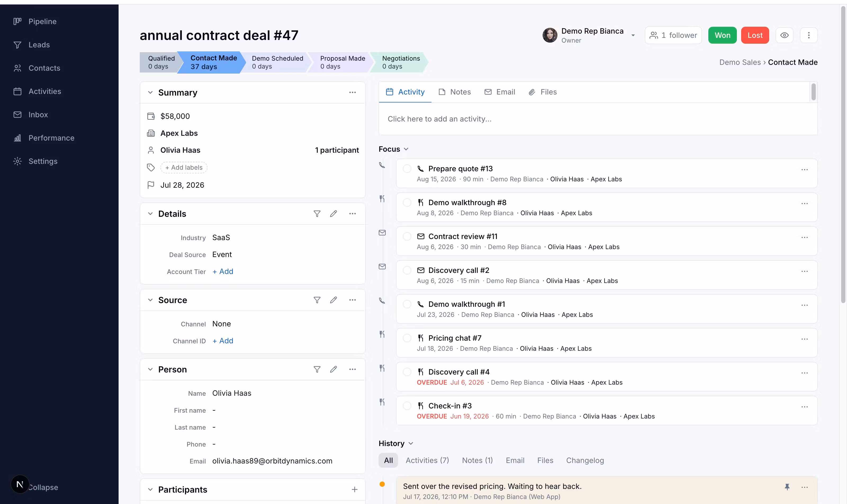The height and width of the screenshot is (504, 847).
Task: Open the Pipeline sidebar icon
Action: click(x=17, y=21)
